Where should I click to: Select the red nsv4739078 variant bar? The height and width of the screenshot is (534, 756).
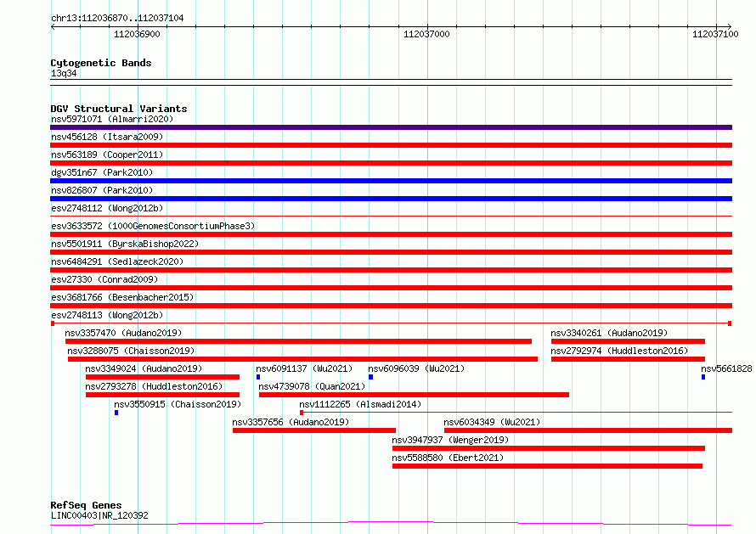415,395
